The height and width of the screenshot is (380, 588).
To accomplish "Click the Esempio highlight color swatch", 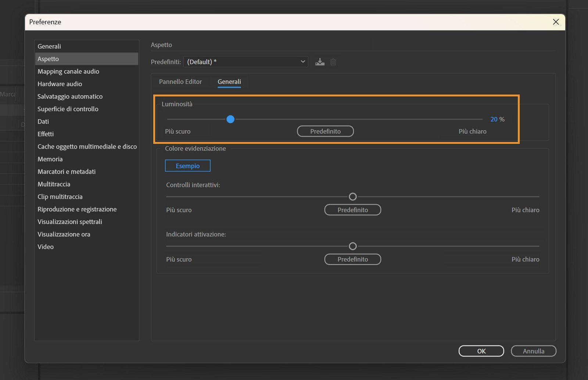I will click(187, 166).
